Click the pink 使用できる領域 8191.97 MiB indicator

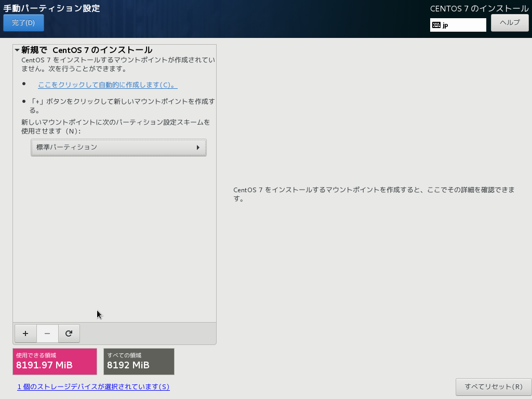coord(55,362)
